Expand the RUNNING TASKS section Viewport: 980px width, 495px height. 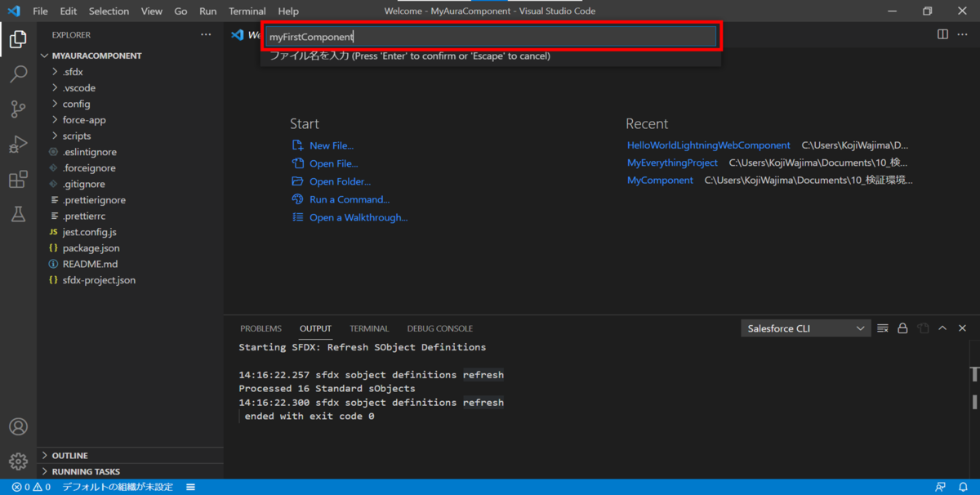[131, 471]
